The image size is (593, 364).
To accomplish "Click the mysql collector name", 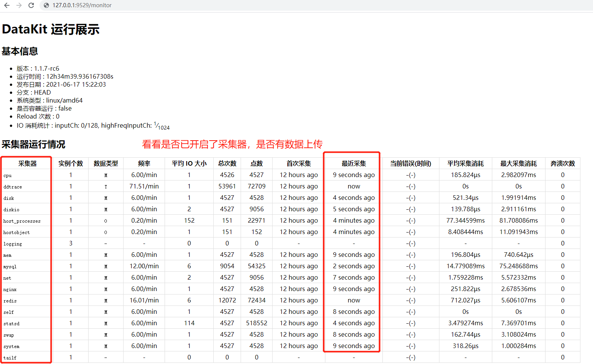I will click(10, 267).
